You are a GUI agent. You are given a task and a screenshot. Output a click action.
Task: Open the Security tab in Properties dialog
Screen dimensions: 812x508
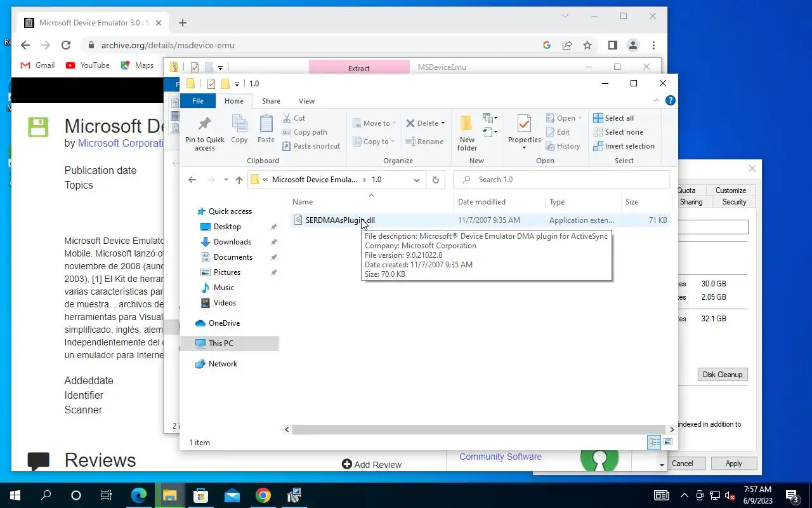(x=734, y=202)
